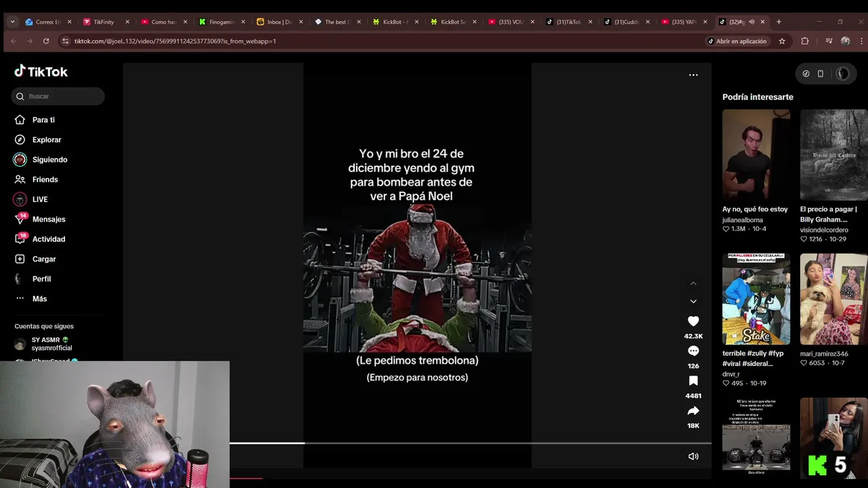
Task: Open the browser extensions menu
Action: click(x=805, y=41)
